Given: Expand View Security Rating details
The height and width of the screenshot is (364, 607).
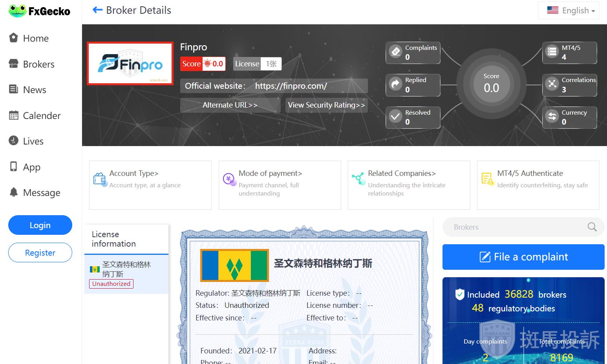Looking at the screenshot, I should (326, 105).
